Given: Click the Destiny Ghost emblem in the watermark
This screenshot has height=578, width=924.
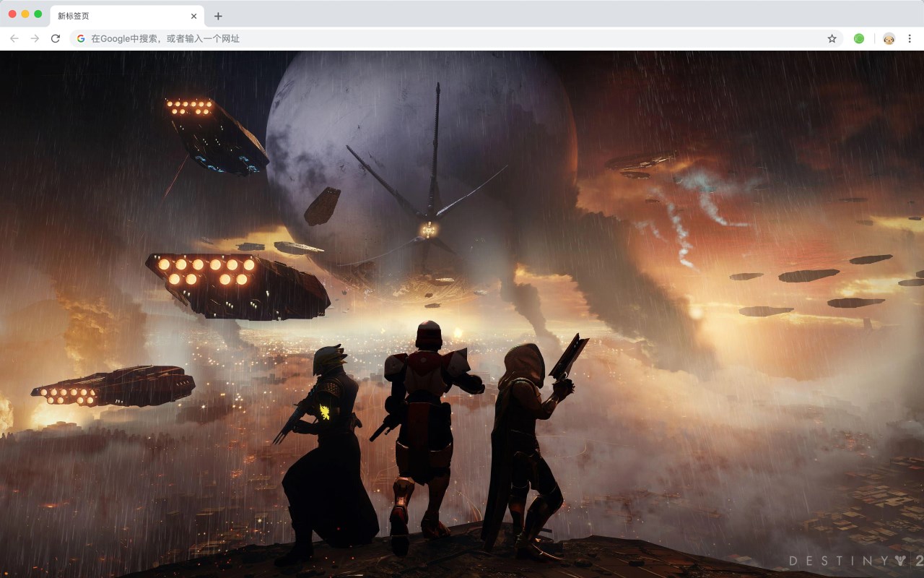Looking at the screenshot, I should 901,561.
